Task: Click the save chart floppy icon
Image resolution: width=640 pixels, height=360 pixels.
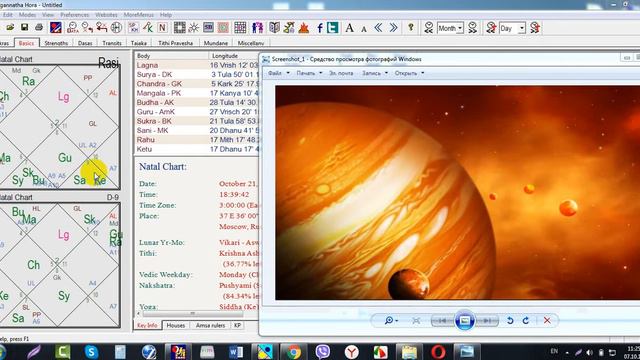Action: [24, 28]
